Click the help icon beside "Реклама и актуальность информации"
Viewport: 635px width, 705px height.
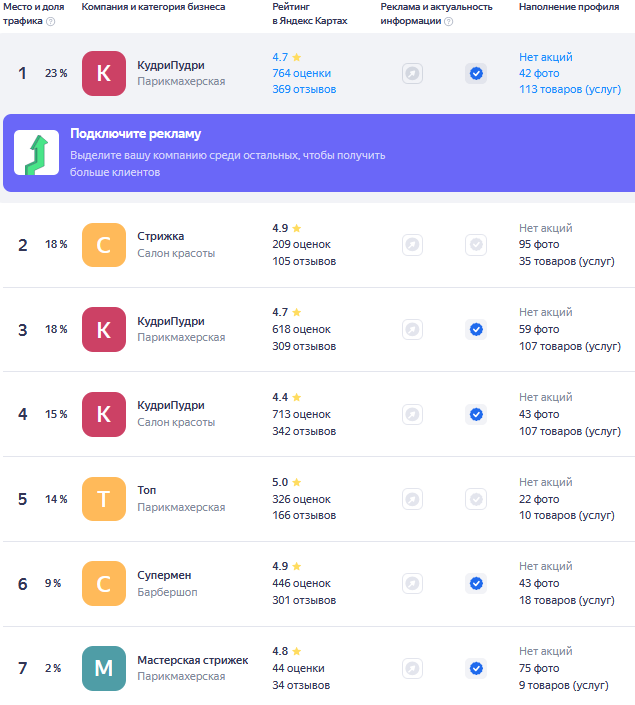click(448, 21)
